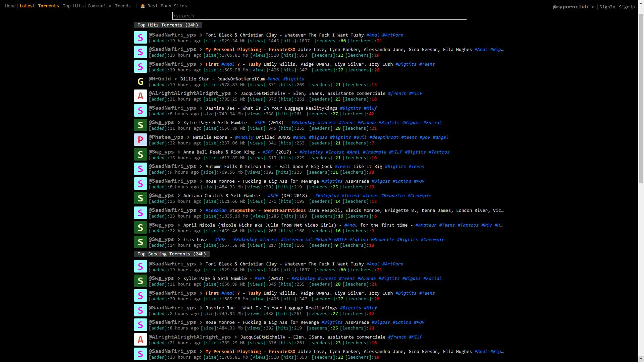Click #ArtPorn tag in Top Hits first row

pos(393,35)
